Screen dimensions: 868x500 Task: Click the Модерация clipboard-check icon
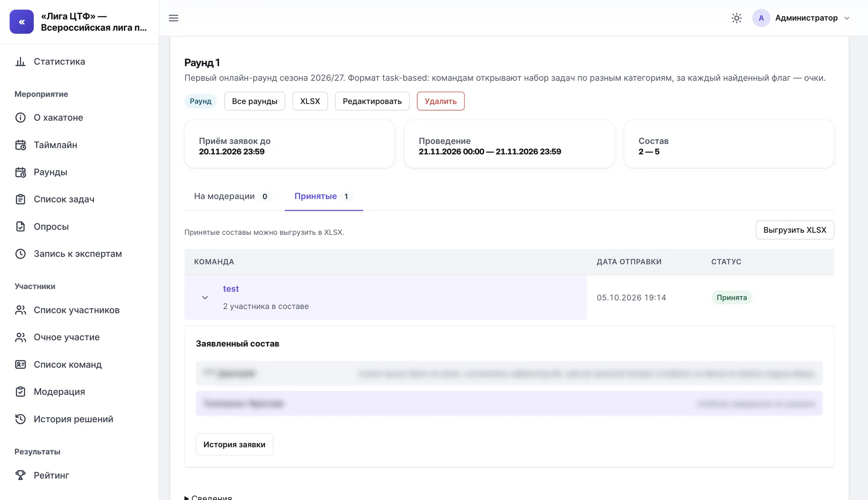tap(20, 392)
